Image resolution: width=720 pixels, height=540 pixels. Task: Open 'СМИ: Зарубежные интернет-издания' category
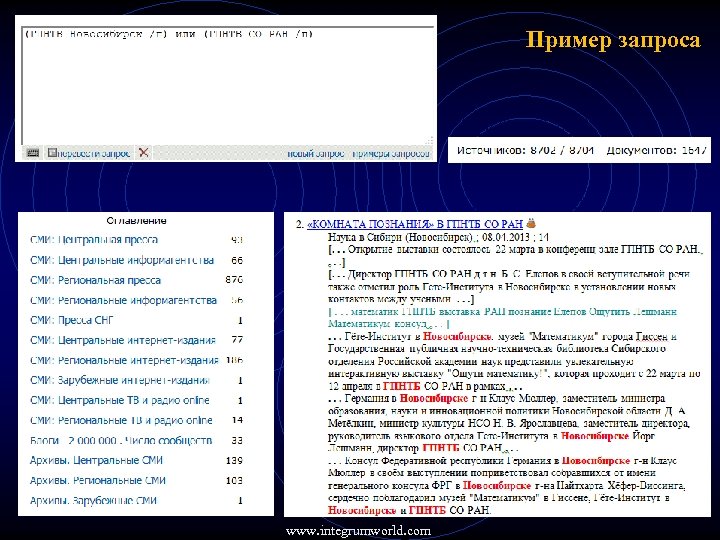tap(119, 380)
